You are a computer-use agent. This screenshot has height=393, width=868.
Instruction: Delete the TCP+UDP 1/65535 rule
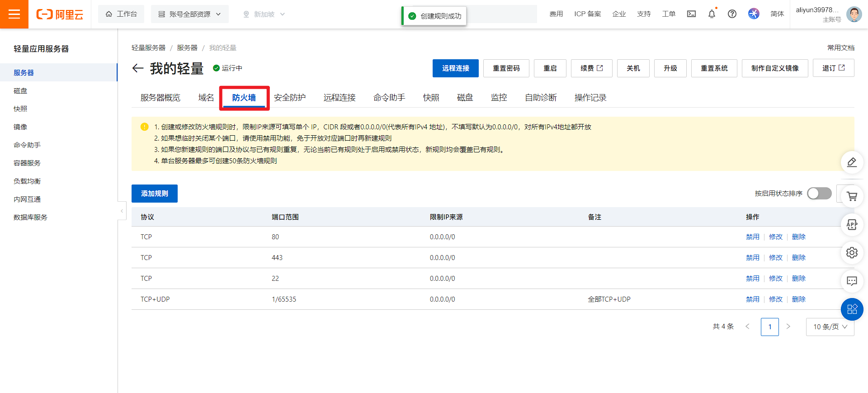799,299
